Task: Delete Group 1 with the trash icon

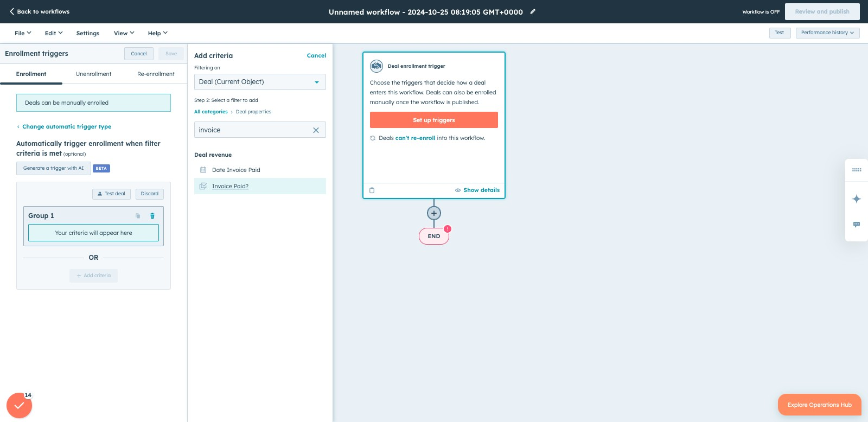Action: pyautogui.click(x=152, y=216)
